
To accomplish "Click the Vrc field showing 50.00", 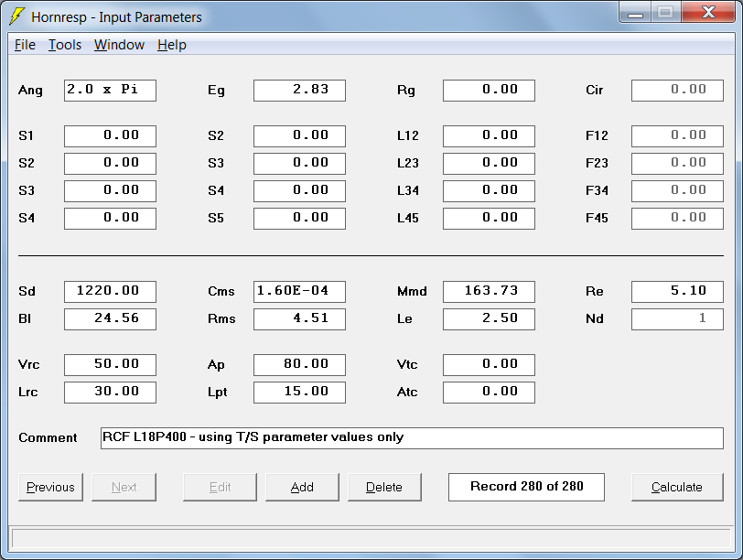I will point(110,365).
